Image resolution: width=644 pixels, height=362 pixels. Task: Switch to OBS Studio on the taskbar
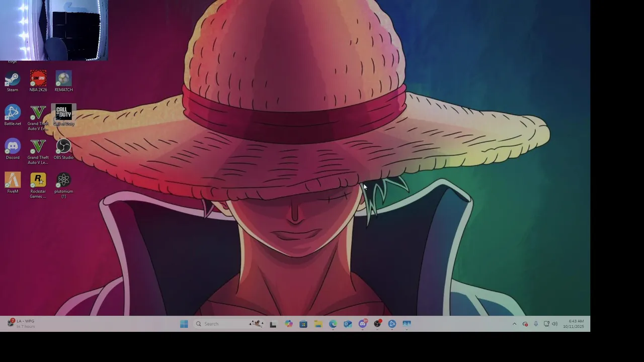click(x=377, y=324)
